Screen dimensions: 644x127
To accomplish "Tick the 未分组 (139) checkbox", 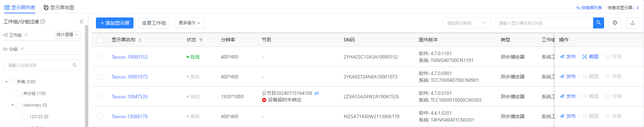I will pos(18,93).
